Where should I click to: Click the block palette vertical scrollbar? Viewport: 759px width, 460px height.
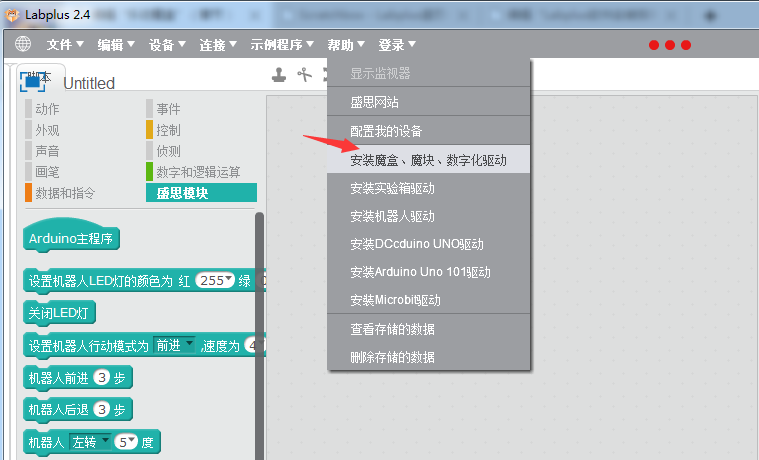(x=259, y=335)
